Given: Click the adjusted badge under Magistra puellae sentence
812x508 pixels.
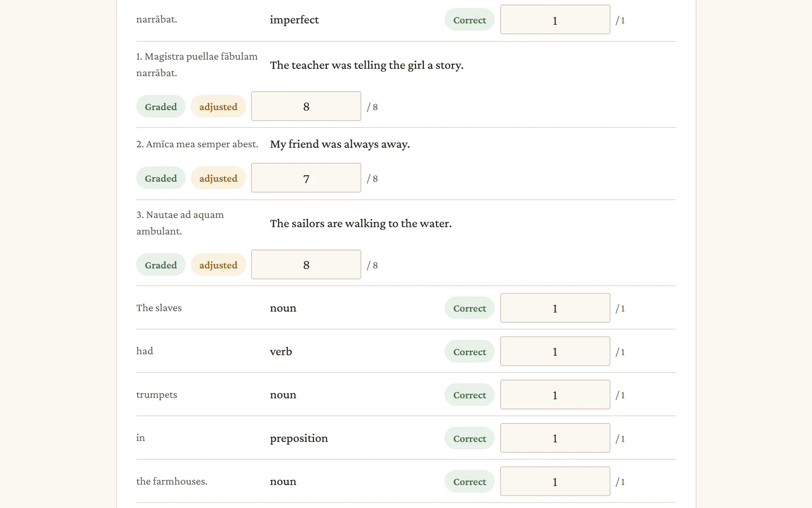Looking at the screenshot, I should 218,106.
